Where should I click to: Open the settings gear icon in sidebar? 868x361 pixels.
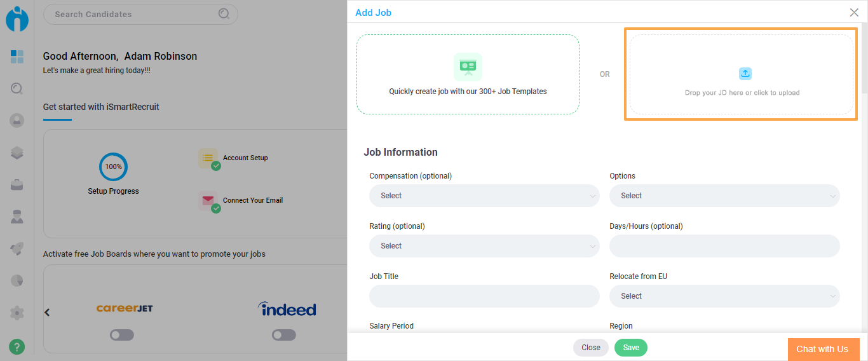click(17, 313)
